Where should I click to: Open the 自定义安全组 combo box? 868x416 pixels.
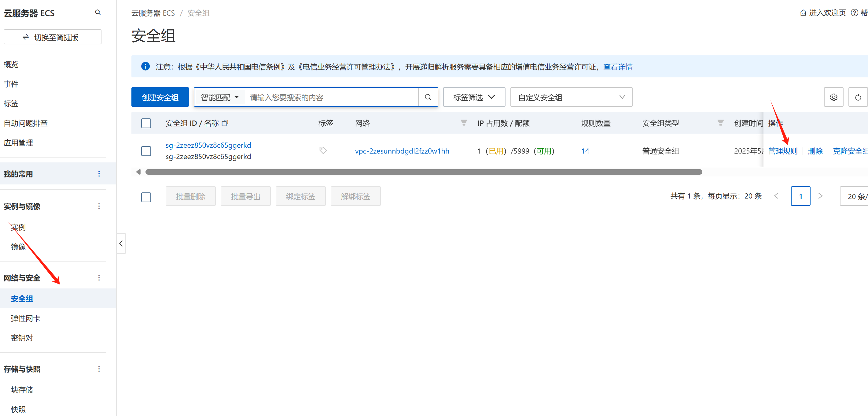point(571,98)
